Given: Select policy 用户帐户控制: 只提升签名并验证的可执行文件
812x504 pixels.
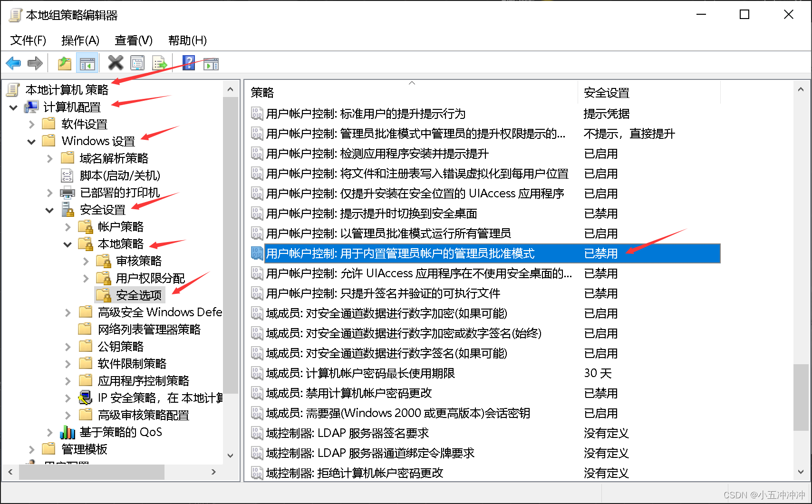Looking at the screenshot, I should point(383,293).
